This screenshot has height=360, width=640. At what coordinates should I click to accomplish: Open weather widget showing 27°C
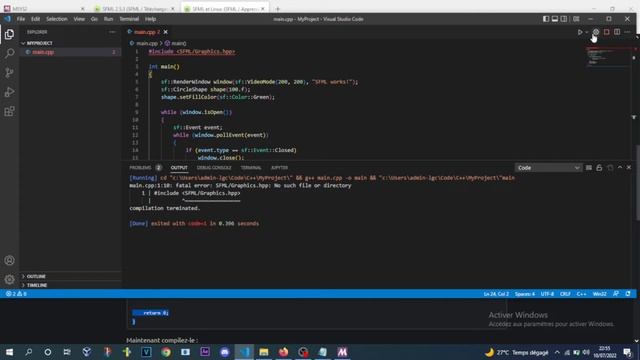(517, 352)
